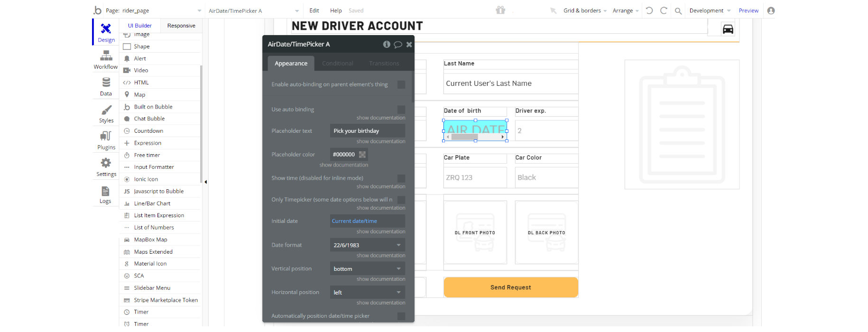
Task: Open the Workflow section
Action: coord(106,60)
